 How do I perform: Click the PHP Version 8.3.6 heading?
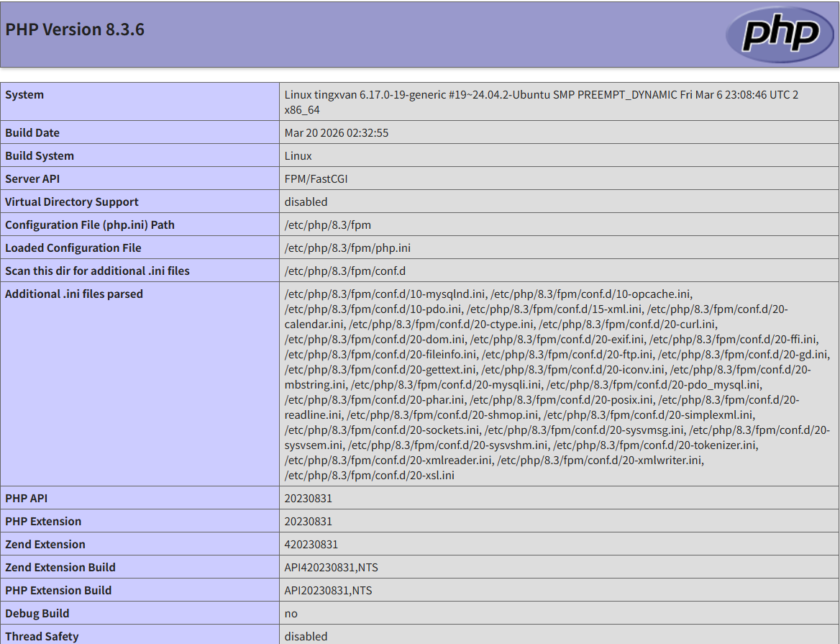click(x=75, y=30)
